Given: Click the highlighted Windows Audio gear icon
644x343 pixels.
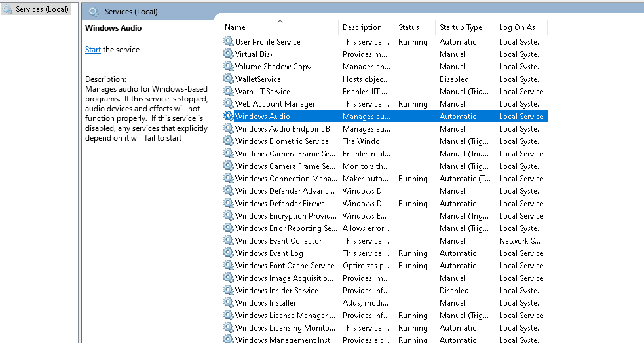Looking at the screenshot, I should click(229, 116).
